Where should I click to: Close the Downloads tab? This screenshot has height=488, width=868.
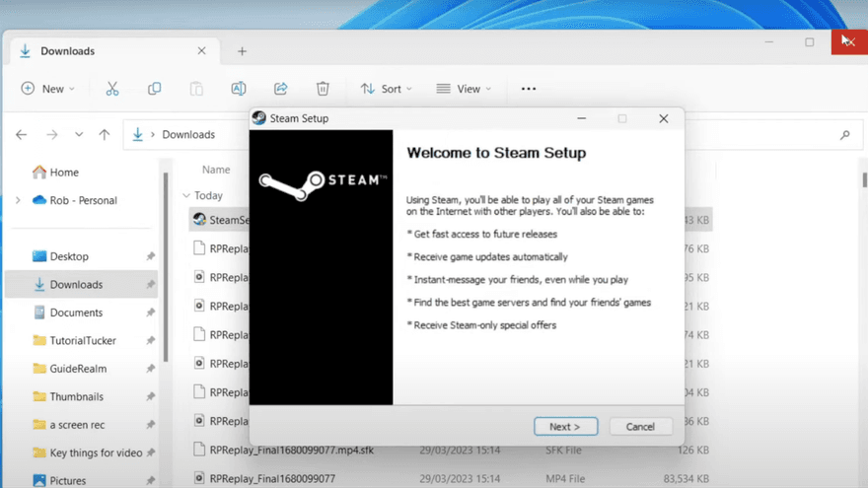point(201,51)
